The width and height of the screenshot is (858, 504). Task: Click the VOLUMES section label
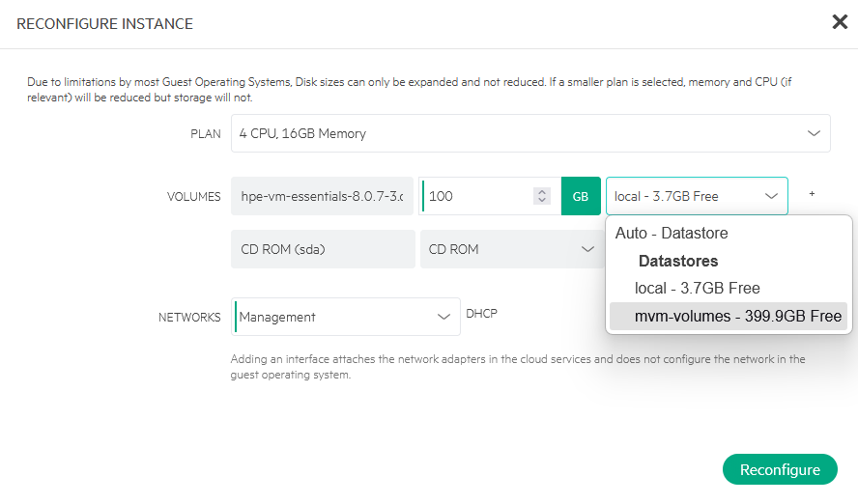point(193,196)
